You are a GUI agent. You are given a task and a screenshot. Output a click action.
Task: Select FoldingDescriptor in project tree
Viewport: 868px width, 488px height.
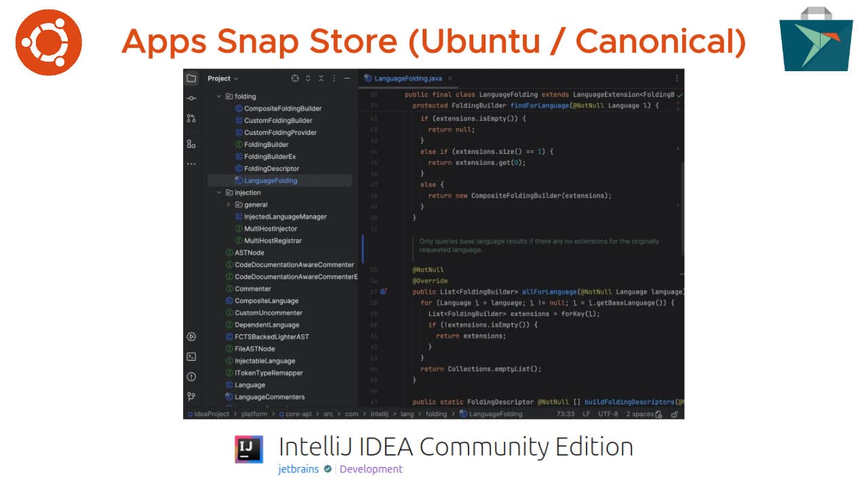coord(267,169)
